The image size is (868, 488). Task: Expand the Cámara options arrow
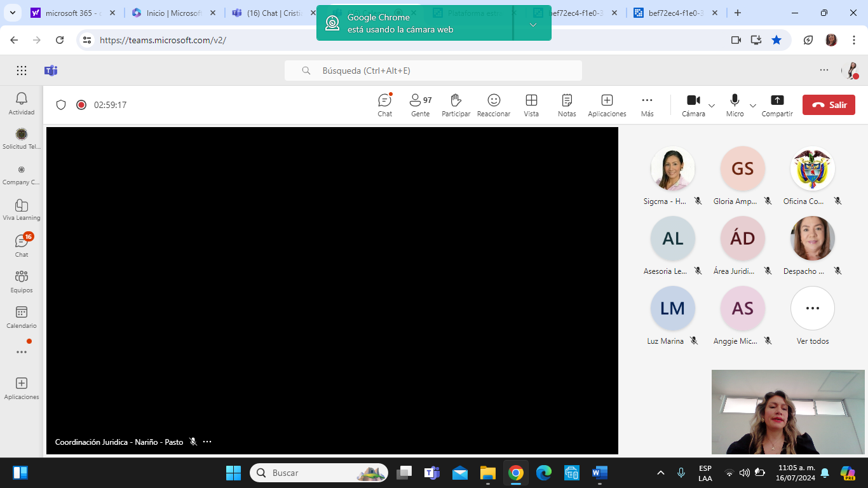712,105
